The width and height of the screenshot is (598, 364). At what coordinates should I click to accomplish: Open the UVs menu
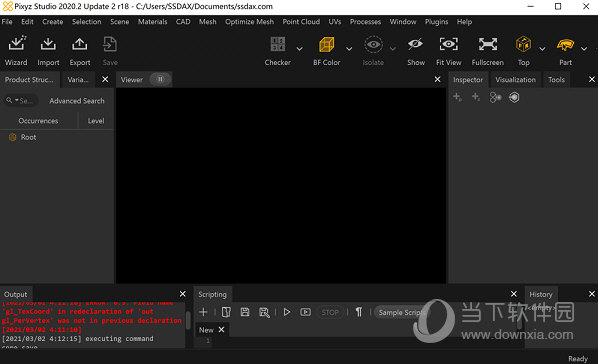click(335, 22)
